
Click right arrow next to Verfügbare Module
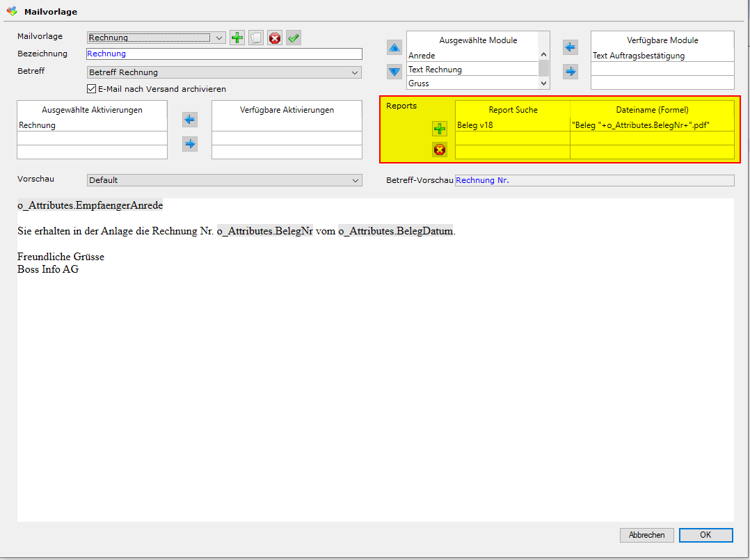click(x=571, y=71)
